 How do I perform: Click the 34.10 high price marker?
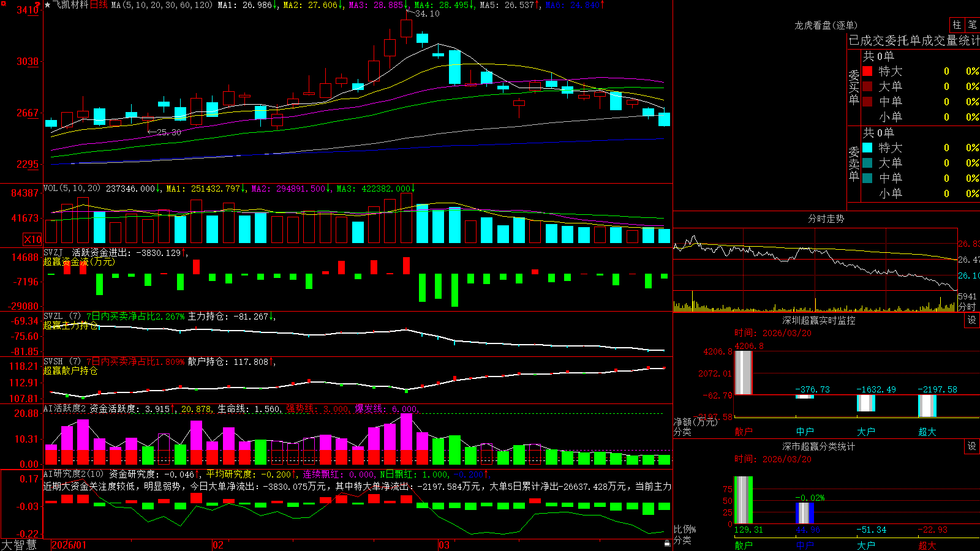point(427,13)
